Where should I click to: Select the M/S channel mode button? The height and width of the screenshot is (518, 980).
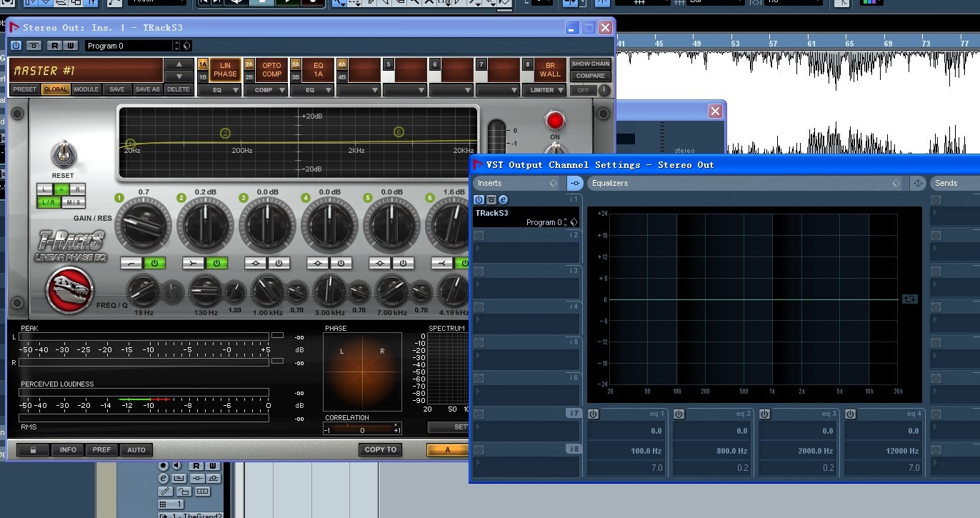74,202
